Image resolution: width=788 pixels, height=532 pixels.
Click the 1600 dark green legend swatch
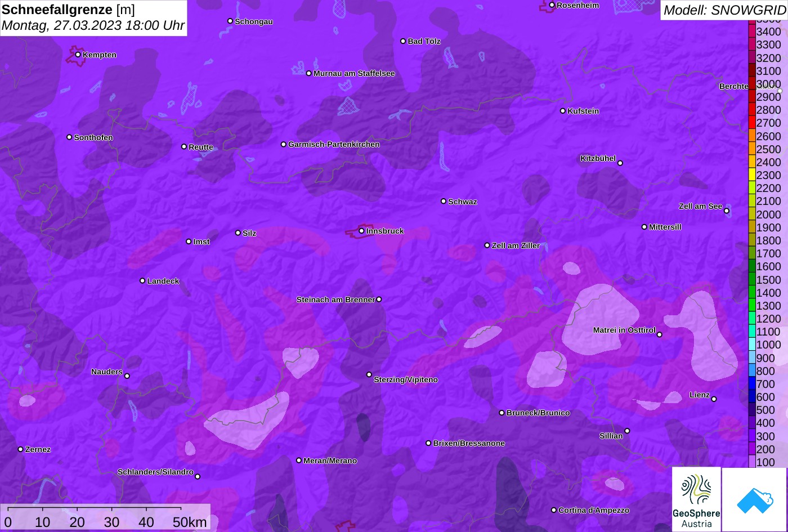pyautogui.click(x=752, y=266)
